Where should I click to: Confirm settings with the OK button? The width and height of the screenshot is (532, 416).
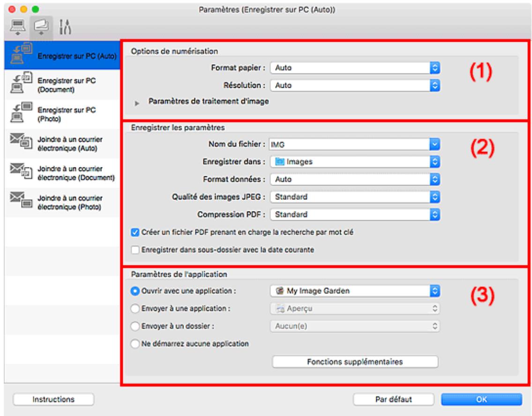point(481,400)
